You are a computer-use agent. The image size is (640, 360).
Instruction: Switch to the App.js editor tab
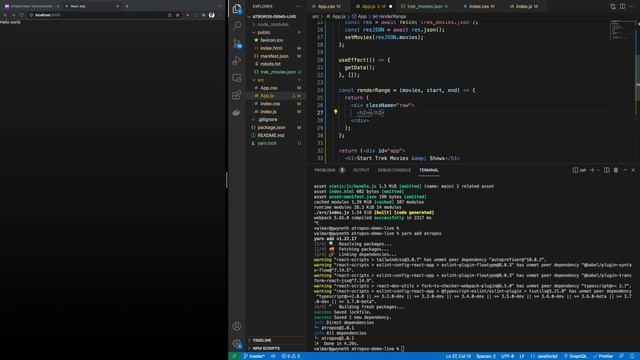tap(373, 7)
